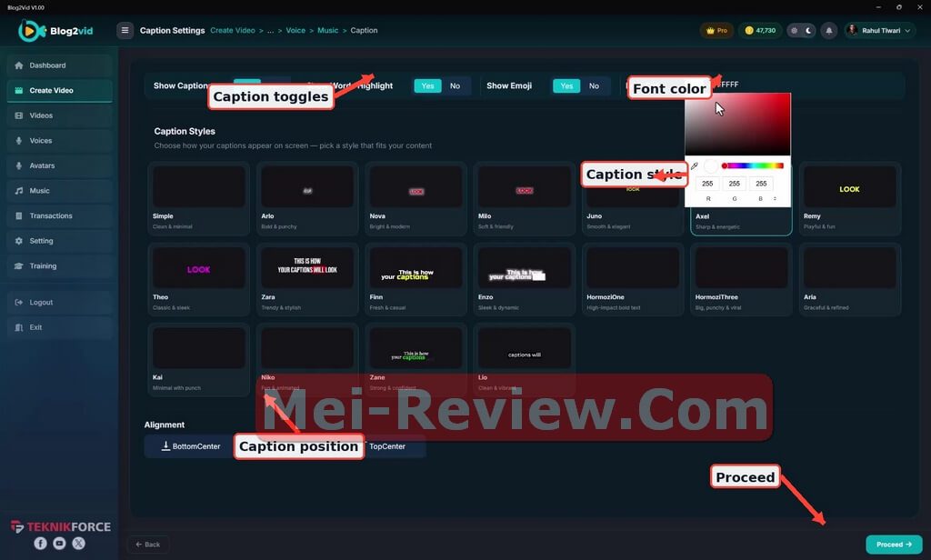The width and height of the screenshot is (931, 560).
Task: Open Voices in the sidebar
Action: coord(59,141)
